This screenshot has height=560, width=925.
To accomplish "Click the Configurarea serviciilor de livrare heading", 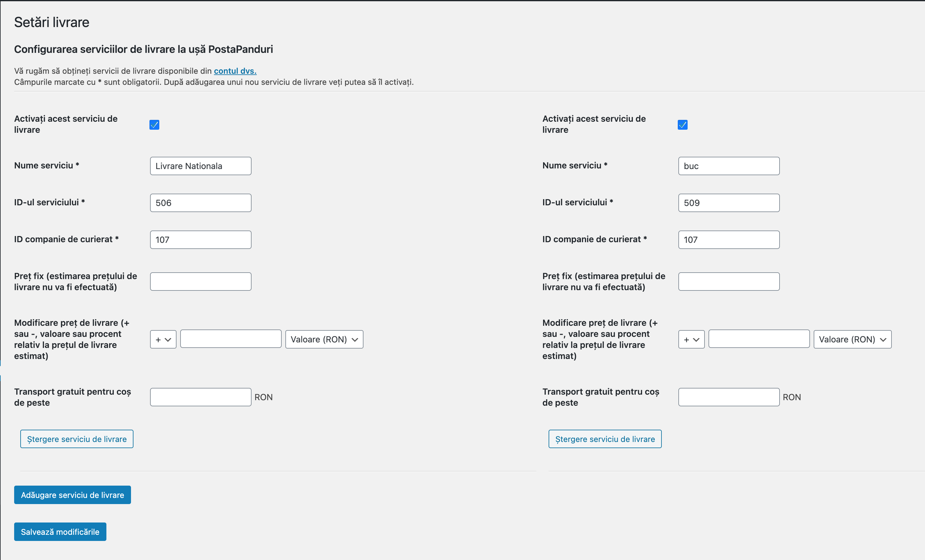I will click(143, 49).
